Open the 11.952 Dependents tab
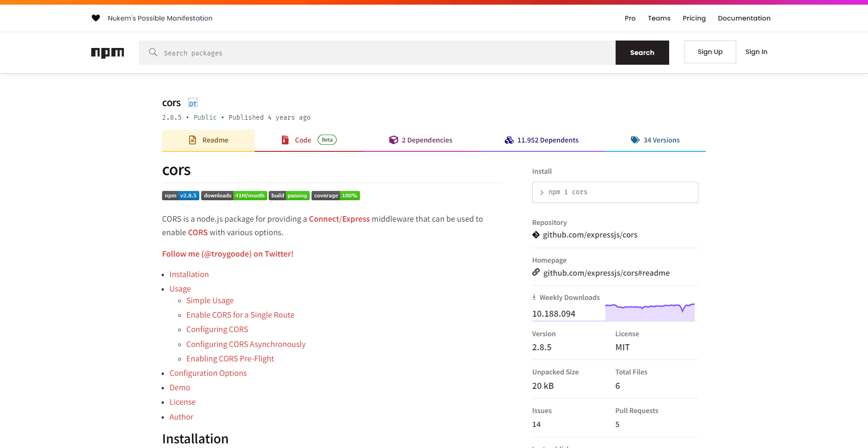 point(542,140)
